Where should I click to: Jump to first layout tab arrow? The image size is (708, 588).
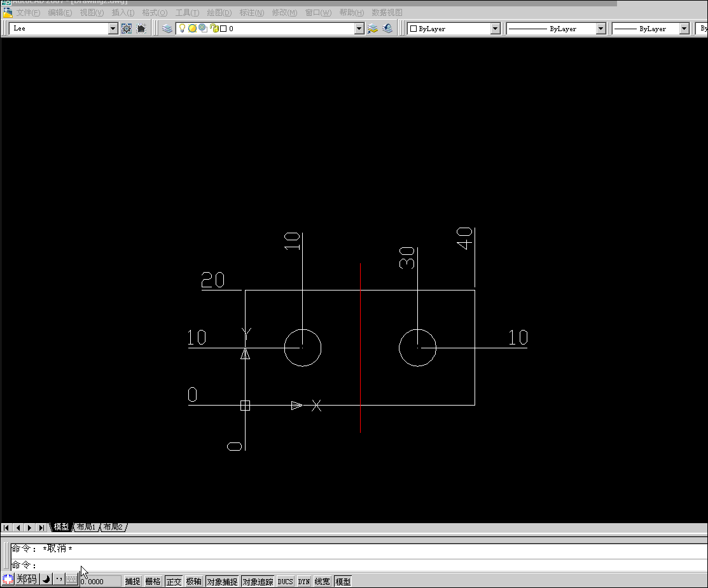click(6, 527)
